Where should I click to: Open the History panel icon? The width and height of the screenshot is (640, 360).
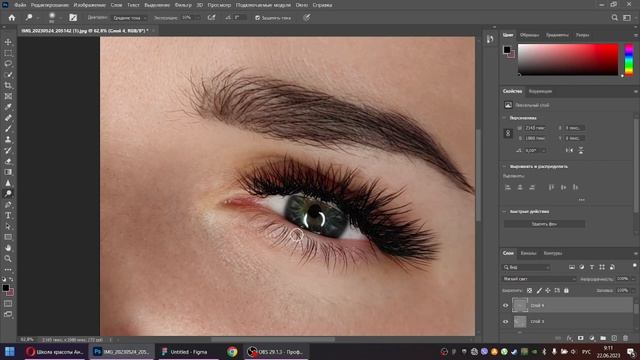coord(490,39)
